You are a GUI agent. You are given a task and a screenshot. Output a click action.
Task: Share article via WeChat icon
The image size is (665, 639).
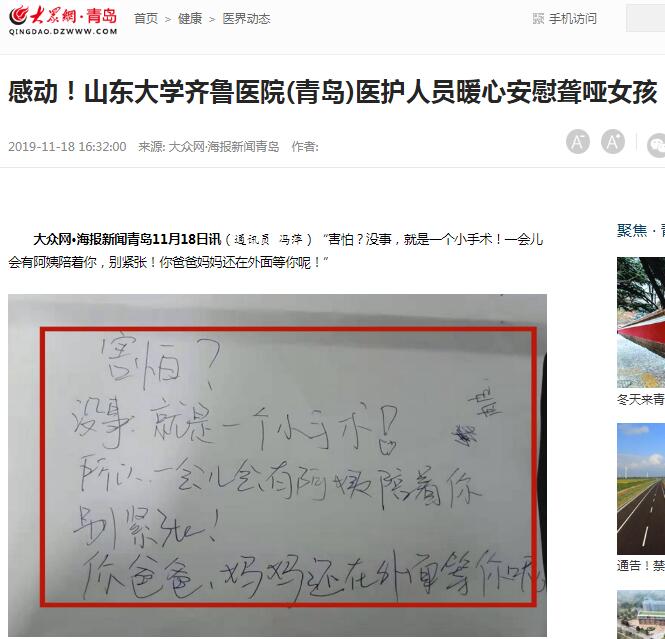click(656, 145)
